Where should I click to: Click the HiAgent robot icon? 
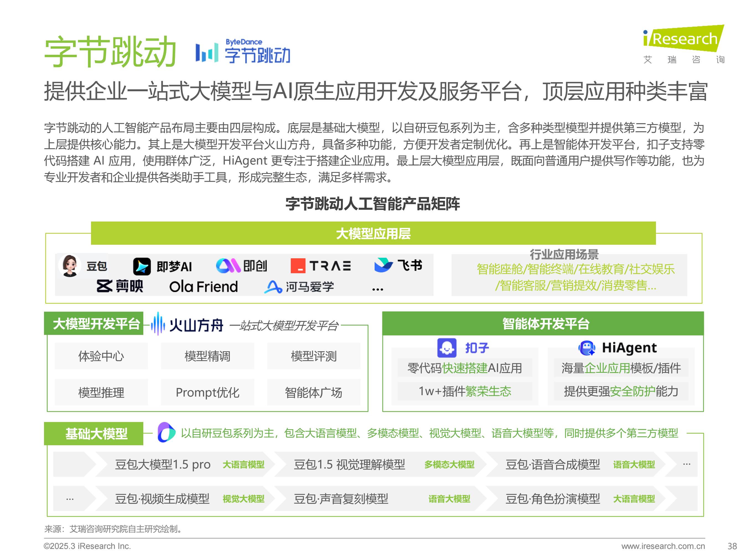pyautogui.click(x=587, y=348)
